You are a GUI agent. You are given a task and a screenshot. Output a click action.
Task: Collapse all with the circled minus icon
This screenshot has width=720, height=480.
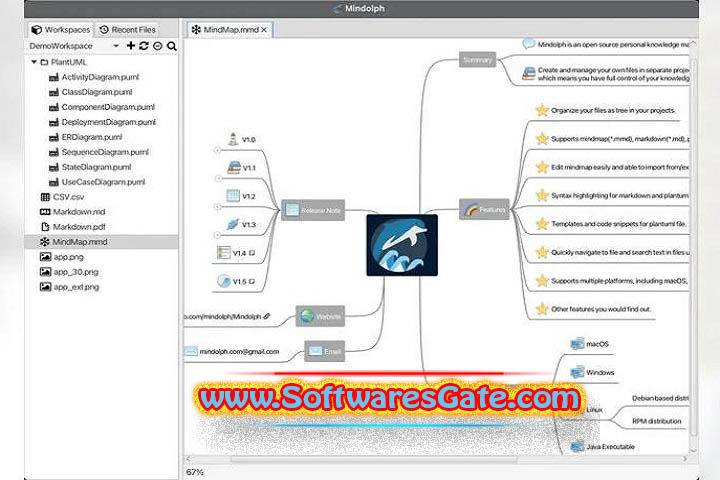158,46
